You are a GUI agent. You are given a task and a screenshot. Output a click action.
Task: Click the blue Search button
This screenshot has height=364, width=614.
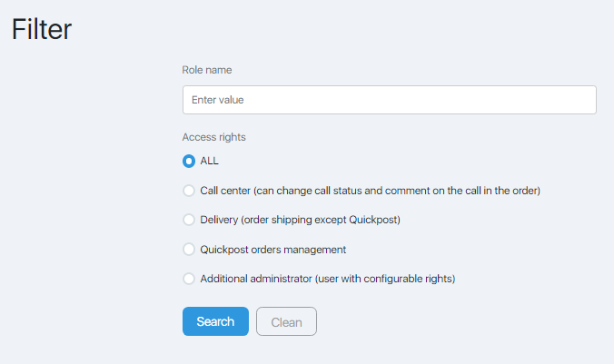tap(215, 321)
